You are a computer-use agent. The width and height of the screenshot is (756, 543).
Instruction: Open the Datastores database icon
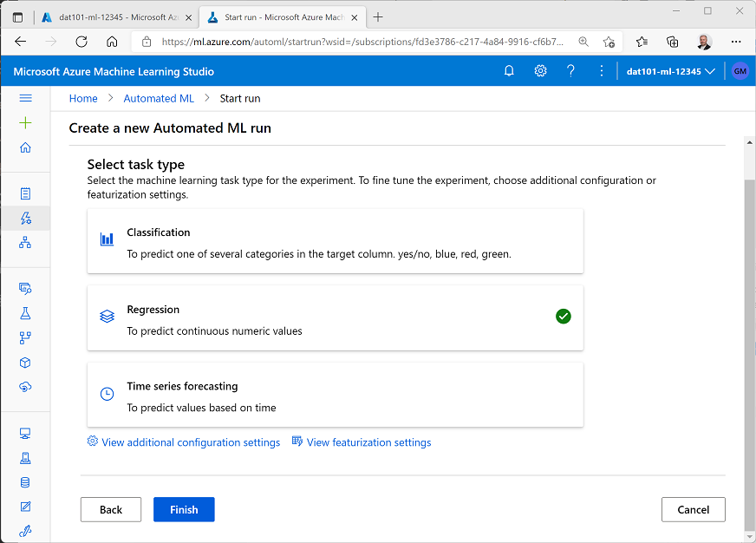click(x=25, y=482)
